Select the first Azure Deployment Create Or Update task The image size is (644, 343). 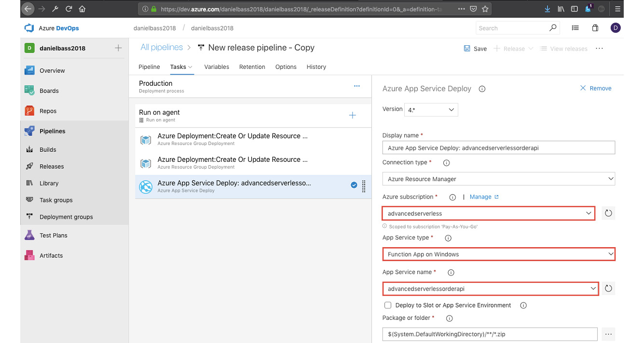click(253, 139)
